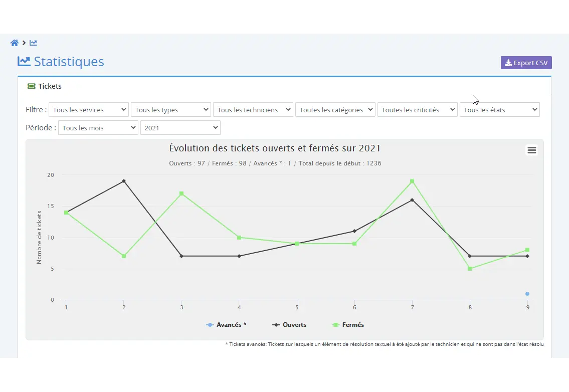Toggle the Avancés series in legend
Screen dimensions: 569x392
[226, 325]
